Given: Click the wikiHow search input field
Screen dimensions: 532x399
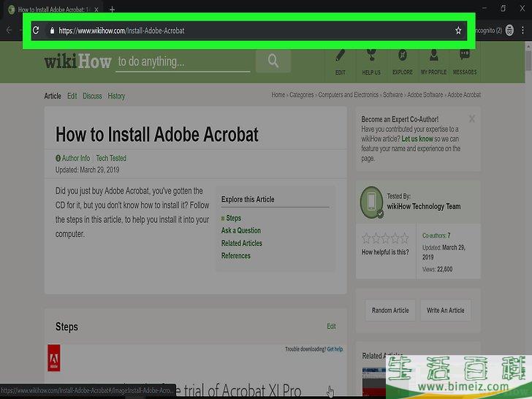Looking at the screenshot, I should click(183, 61).
